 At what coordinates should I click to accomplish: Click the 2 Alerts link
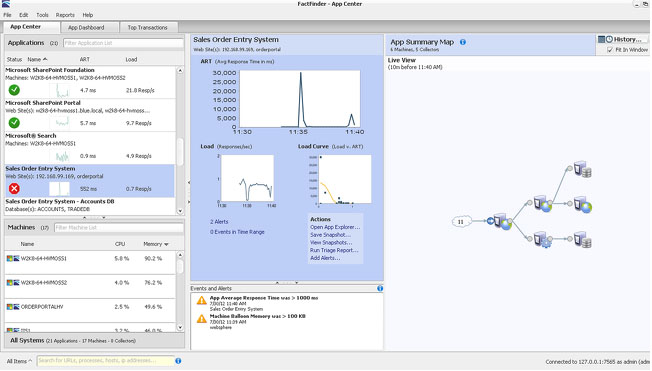pos(219,222)
